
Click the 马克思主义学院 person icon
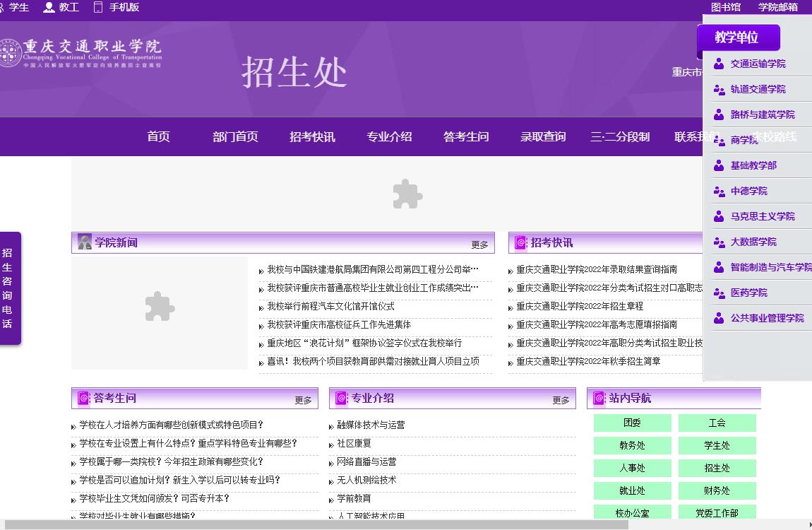719,216
